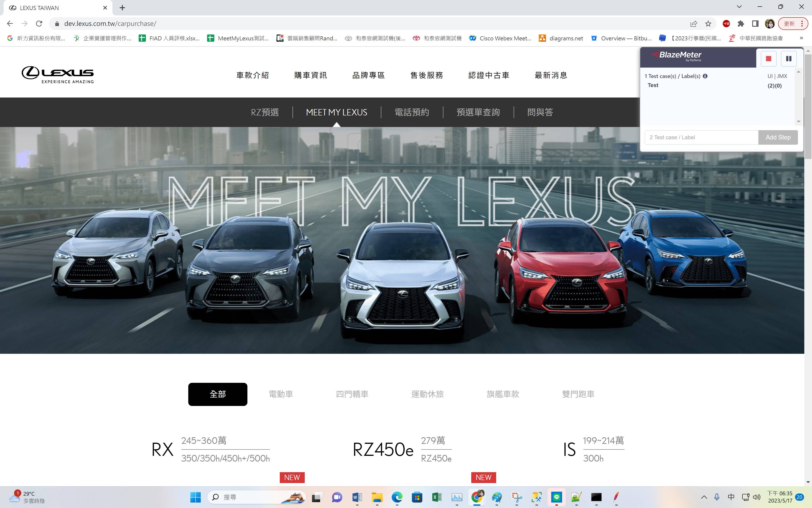Open File Explorer from taskbar
The image size is (812, 508).
click(377, 497)
